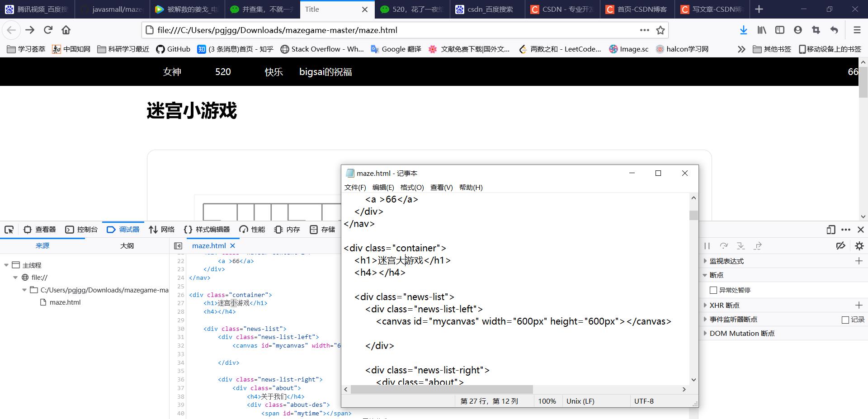The height and width of the screenshot is (419, 868).
Task: Expand event listener breakpoints section
Action: pyautogui.click(x=705, y=319)
